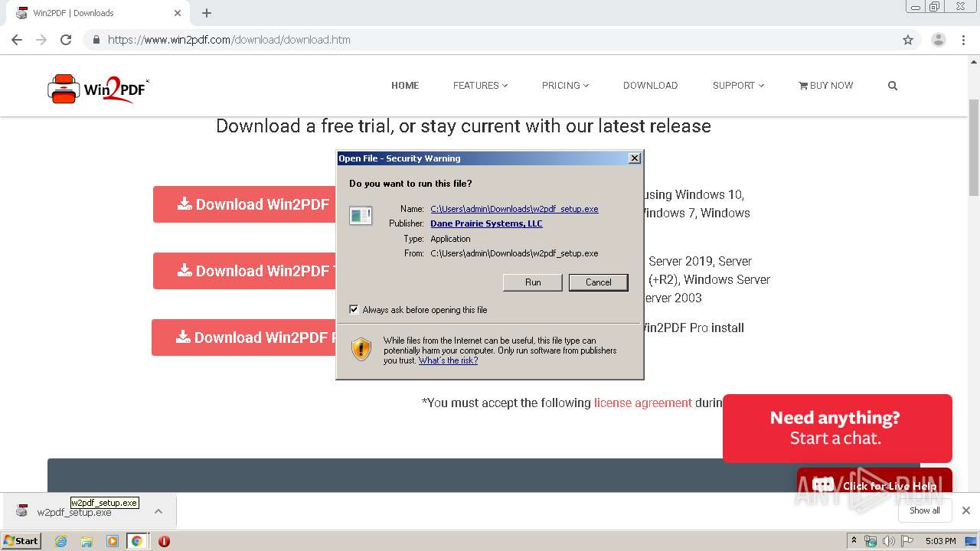Open the license agreement link
This screenshot has width=980, height=551.
(x=642, y=403)
